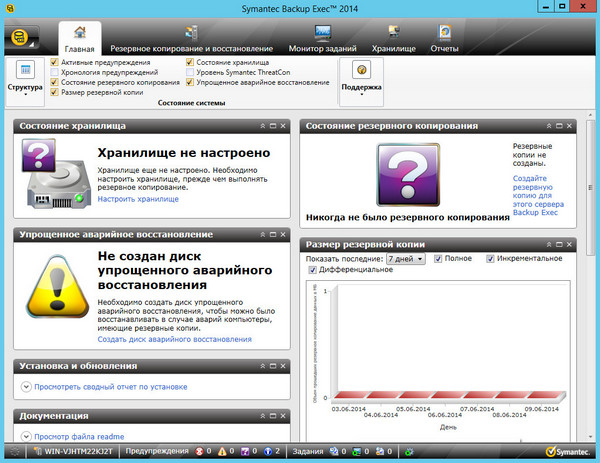
Task: Click the successful jobs status icon
Action: (357, 452)
